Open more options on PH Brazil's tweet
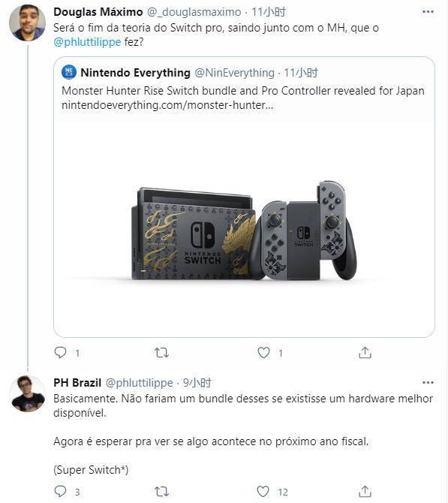Viewport: 448px width, 503px height. tap(428, 382)
